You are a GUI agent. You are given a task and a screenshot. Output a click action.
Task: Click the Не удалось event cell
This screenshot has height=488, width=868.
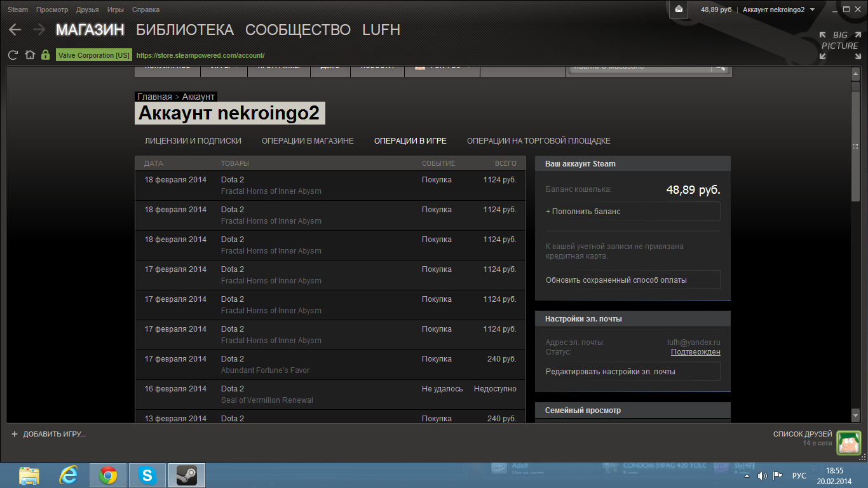pyautogui.click(x=442, y=389)
